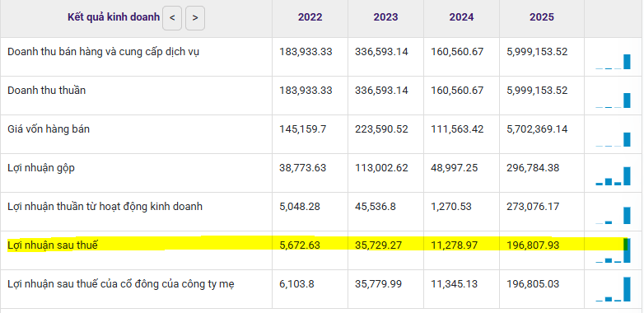Go to previous period with the < button
Image resolution: width=644 pixels, height=313 pixels.
pos(172,18)
